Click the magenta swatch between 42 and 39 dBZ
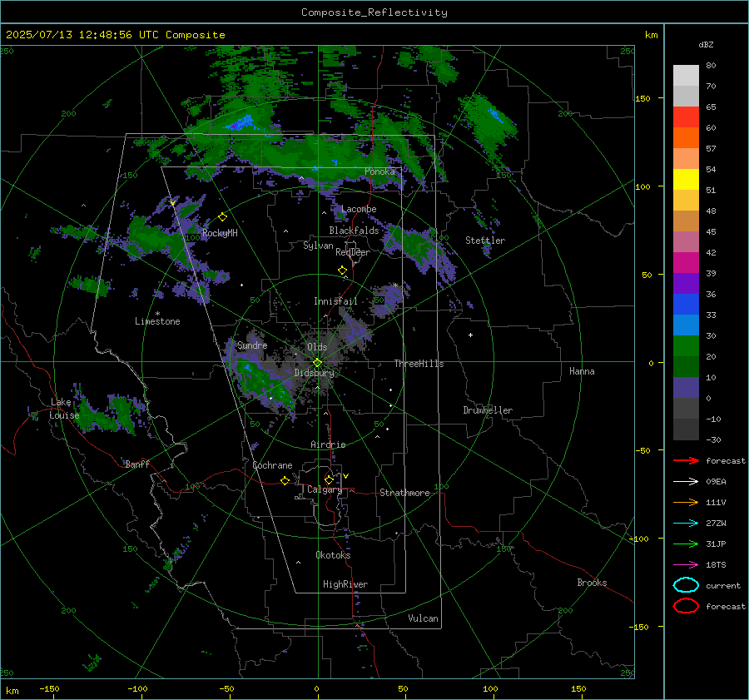 pos(686,263)
